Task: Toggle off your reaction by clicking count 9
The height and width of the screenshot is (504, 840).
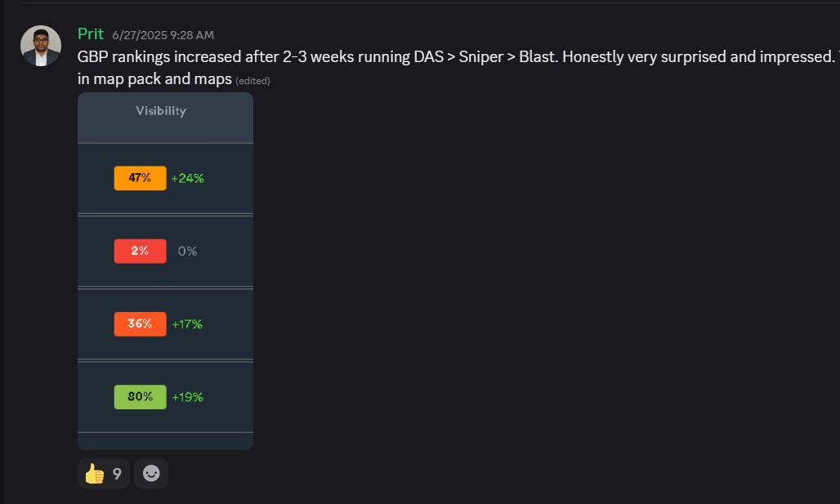Action: pos(114,473)
